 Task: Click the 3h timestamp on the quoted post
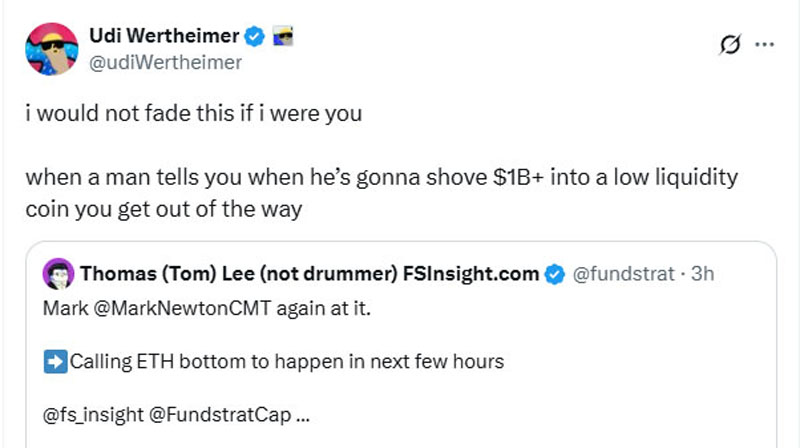tap(703, 273)
